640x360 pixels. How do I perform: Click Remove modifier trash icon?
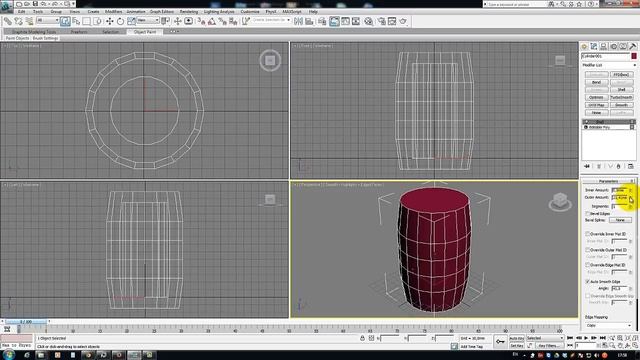tap(618, 166)
